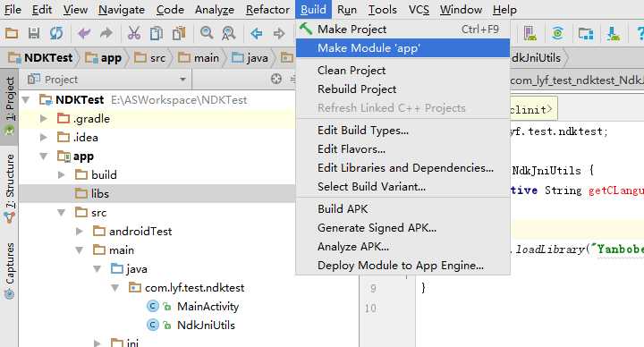The image size is (644, 347).
Task: Click the Open folder icon in toolbar
Action: tap(12, 33)
